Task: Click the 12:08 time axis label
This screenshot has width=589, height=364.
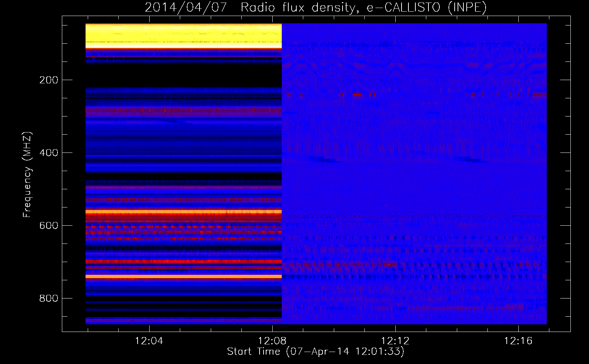Action: [x=272, y=341]
